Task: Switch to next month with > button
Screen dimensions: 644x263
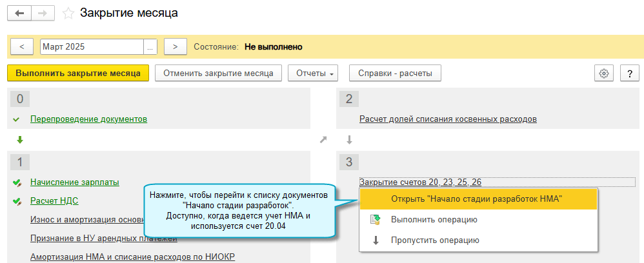Action: 176,47
